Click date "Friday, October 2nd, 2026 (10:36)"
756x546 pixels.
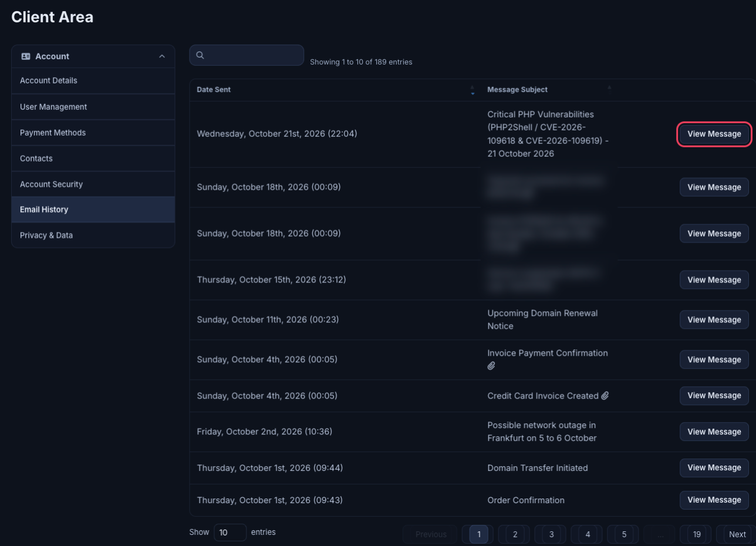264,432
